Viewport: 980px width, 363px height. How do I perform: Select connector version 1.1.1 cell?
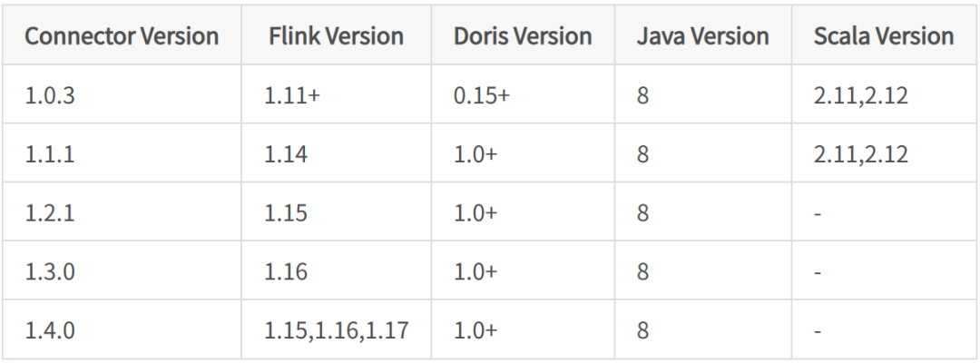point(49,154)
